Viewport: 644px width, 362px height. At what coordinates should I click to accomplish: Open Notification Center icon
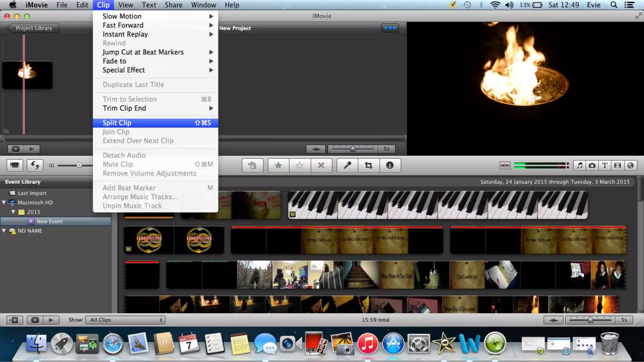[x=629, y=5]
